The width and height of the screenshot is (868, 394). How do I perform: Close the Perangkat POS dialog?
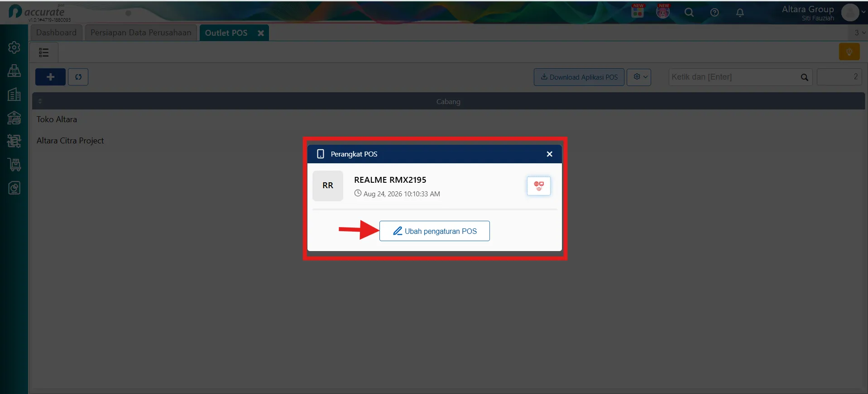[549, 154]
